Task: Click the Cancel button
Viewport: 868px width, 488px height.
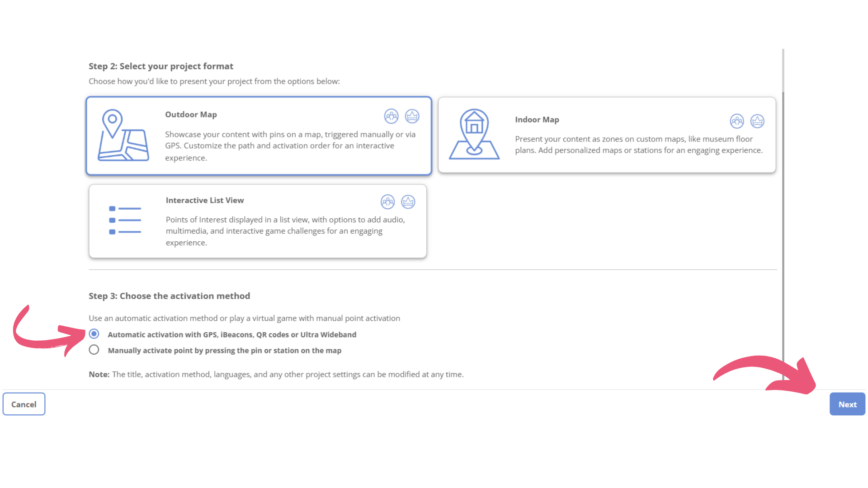Action: pos(24,404)
